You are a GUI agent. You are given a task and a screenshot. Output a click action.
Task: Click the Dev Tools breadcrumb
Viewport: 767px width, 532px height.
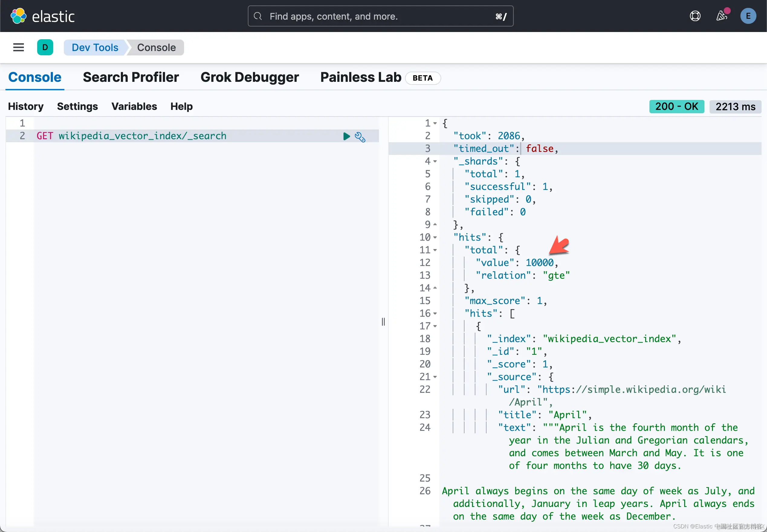[x=95, y=47]
